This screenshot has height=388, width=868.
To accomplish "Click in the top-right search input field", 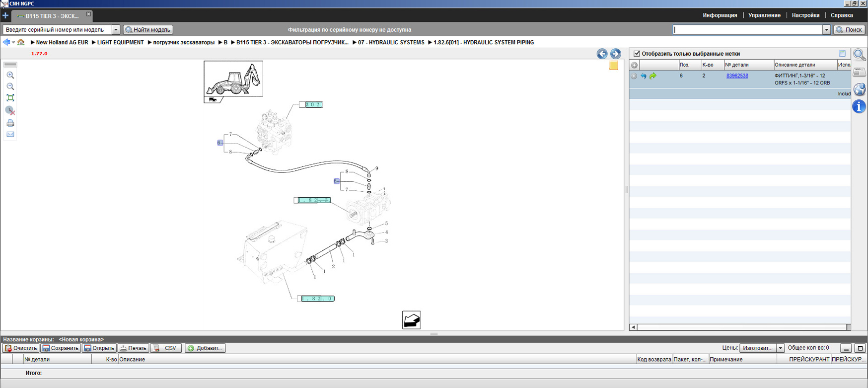I will tap(747, 30).
